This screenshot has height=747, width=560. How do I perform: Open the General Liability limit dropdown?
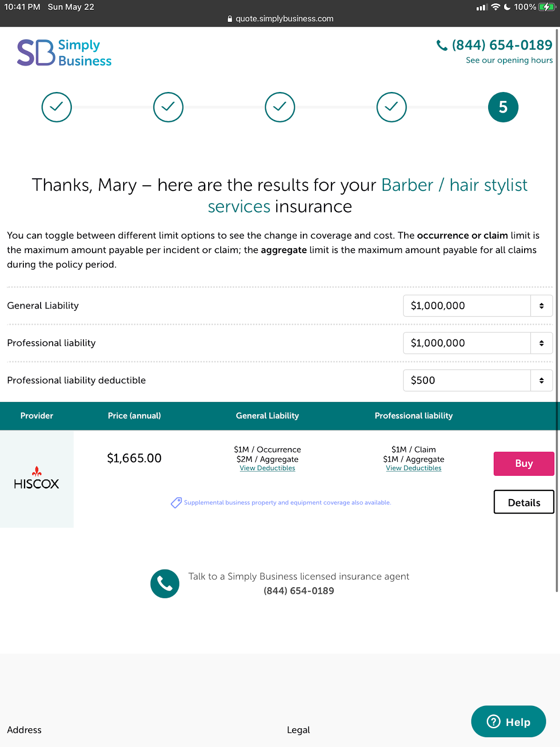[x=477, y=306]
